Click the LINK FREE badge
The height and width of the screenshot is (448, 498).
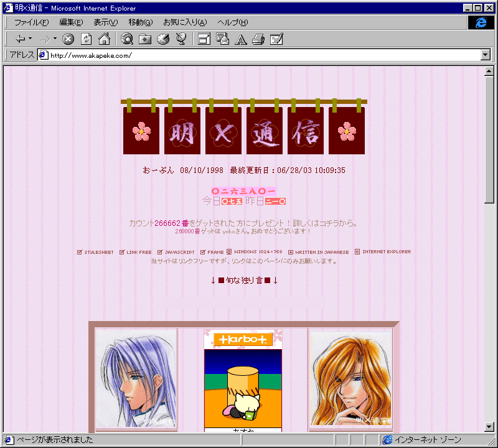point(136,252)
